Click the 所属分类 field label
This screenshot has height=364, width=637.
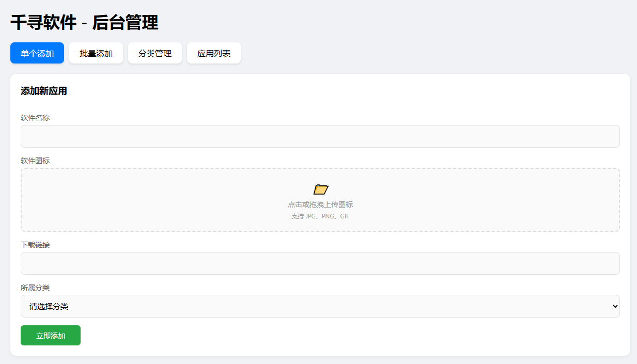coord(35,288)
